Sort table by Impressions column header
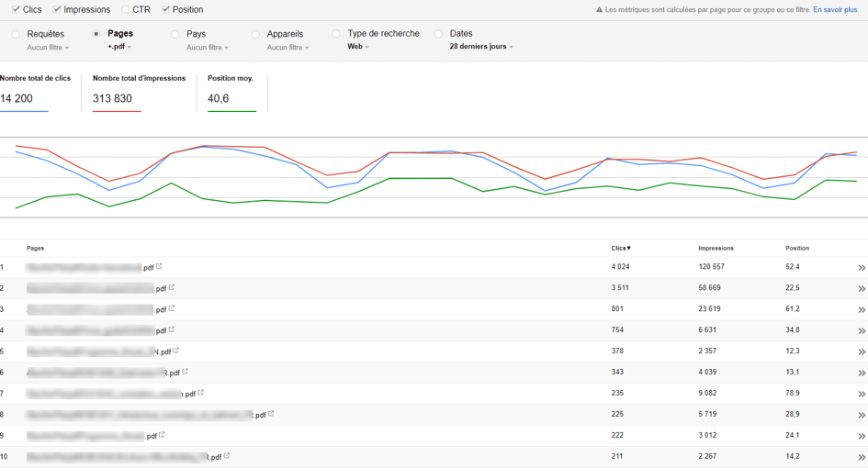868x468 pixels. (716, 249)
